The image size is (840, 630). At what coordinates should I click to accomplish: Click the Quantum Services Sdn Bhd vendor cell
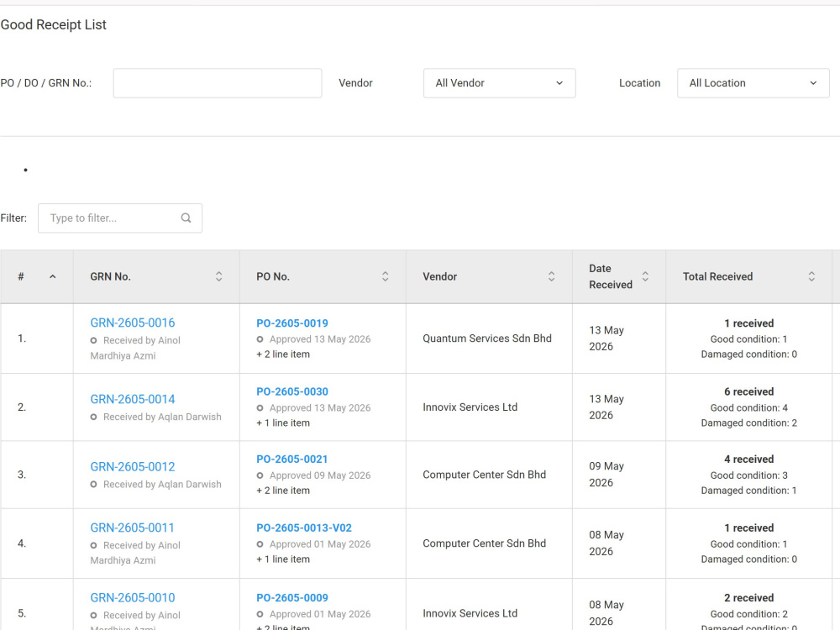click(487, 339)
